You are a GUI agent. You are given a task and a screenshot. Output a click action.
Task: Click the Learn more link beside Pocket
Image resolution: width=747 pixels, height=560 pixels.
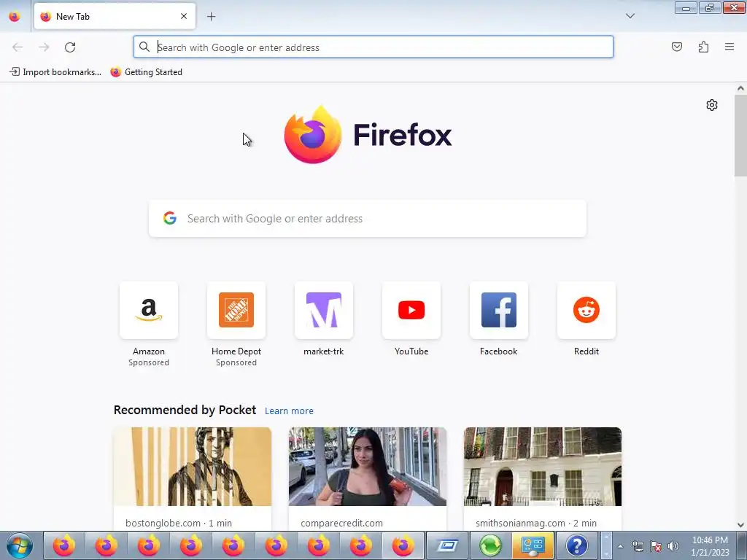tap(289, 411)
